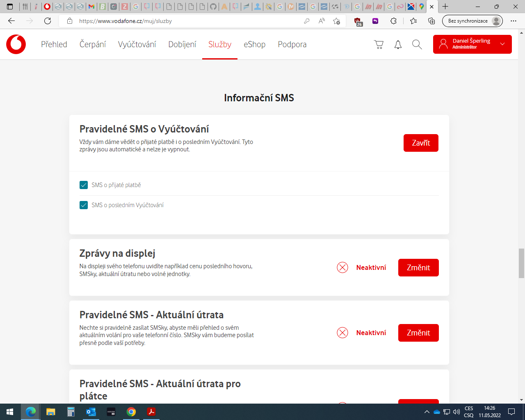Viewport: 525px width, 420px height.
Task: Open the shopping cart icon
Action: click(379, 45)
